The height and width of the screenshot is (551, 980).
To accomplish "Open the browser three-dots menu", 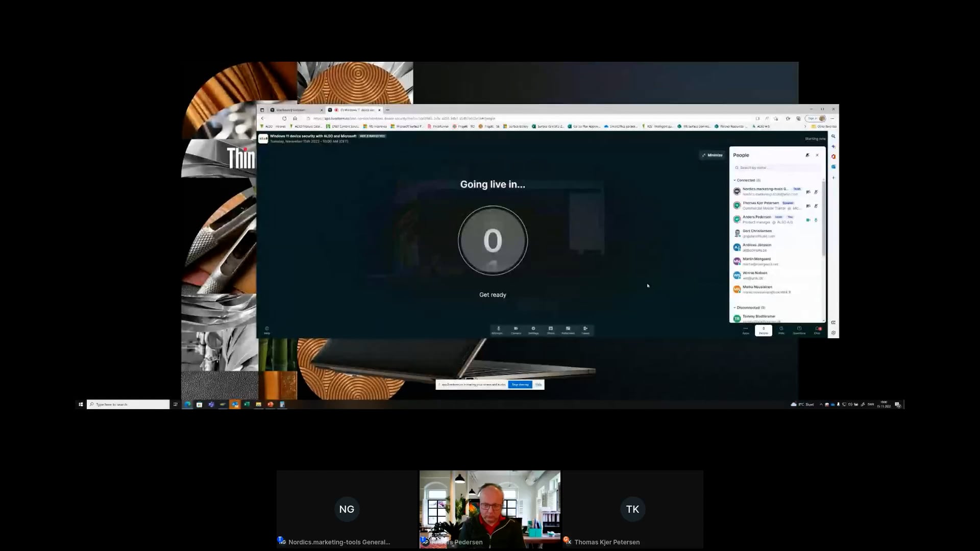I will coord(832,118).
